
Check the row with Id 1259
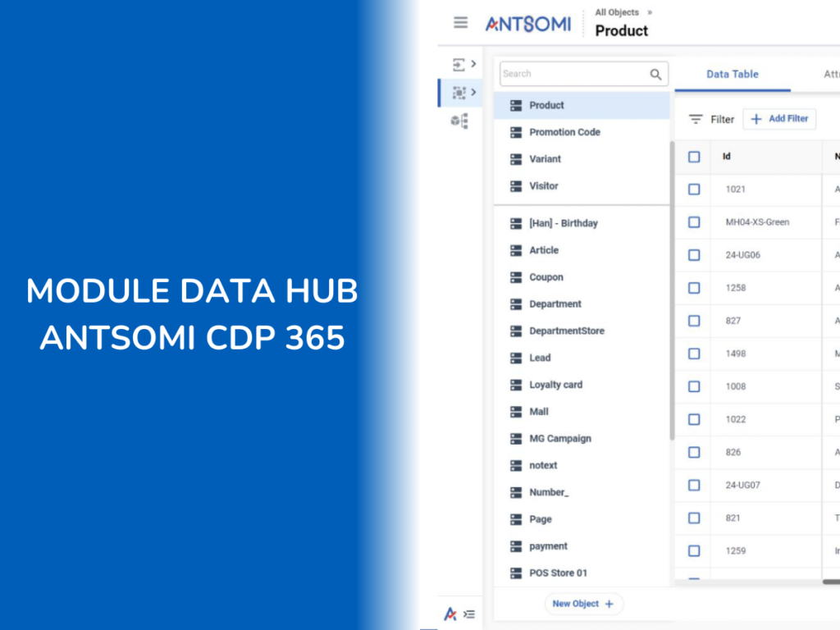(x=694, y=550)
